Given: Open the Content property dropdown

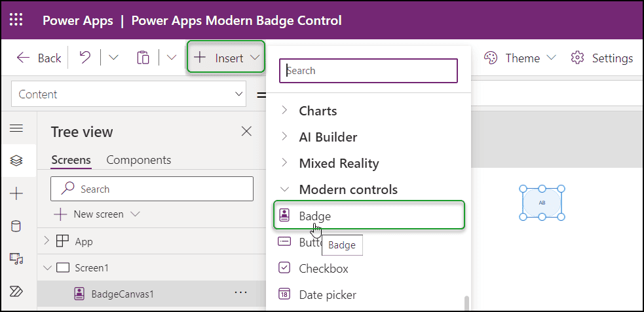Looking at the screenshot, I should 128,94.
